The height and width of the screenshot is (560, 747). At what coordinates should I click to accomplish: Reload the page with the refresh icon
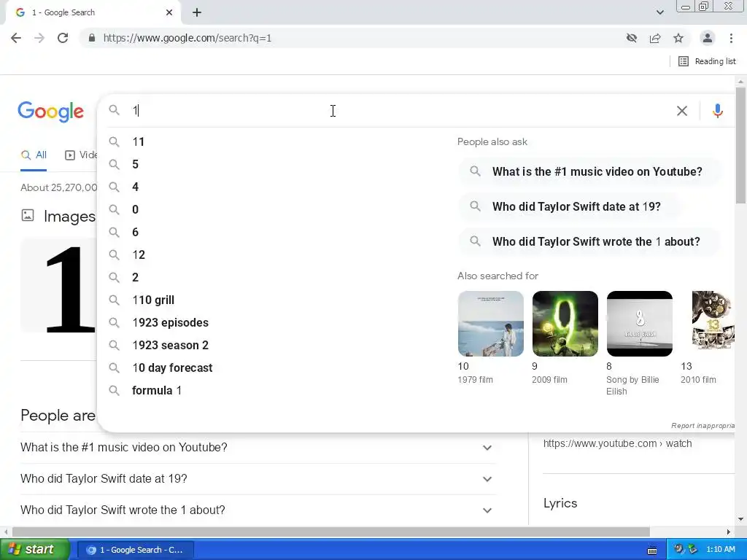pyautogui.click(x=63, y=38)
